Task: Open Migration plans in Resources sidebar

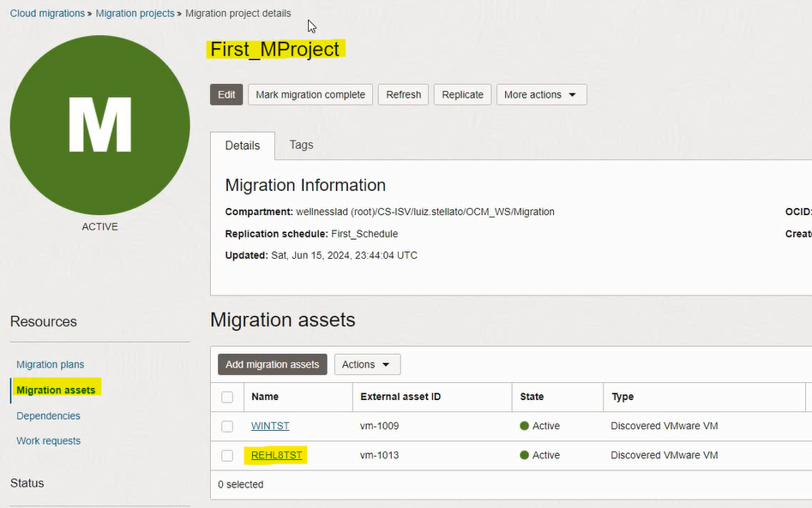Action: click(x=50, y=364)
